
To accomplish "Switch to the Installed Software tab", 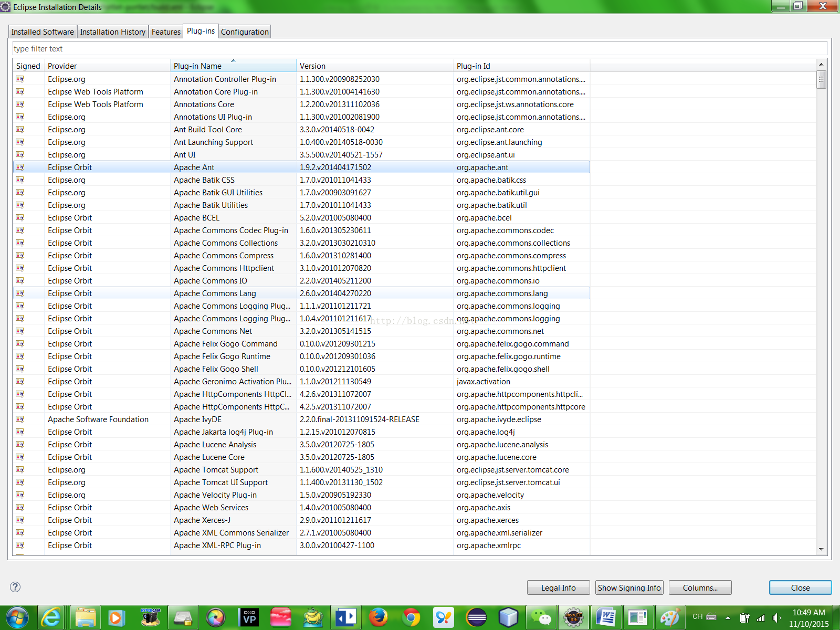I will [43, 32].
